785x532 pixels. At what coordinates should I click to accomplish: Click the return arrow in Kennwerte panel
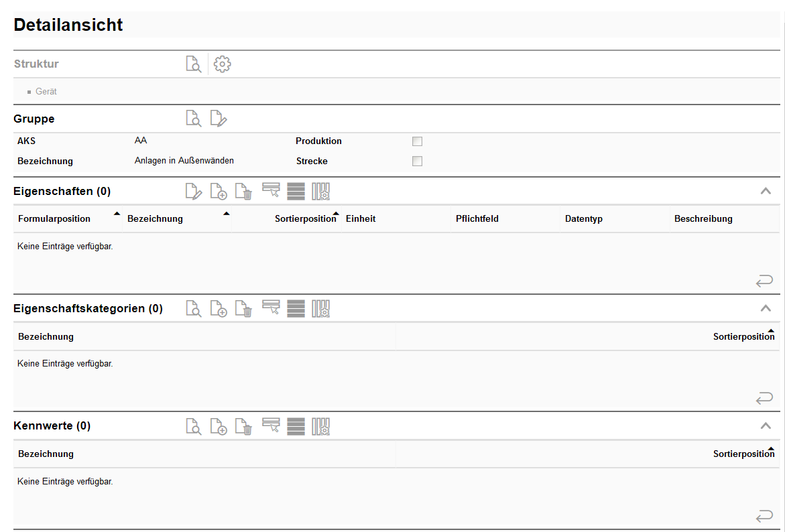pos(764,516)
